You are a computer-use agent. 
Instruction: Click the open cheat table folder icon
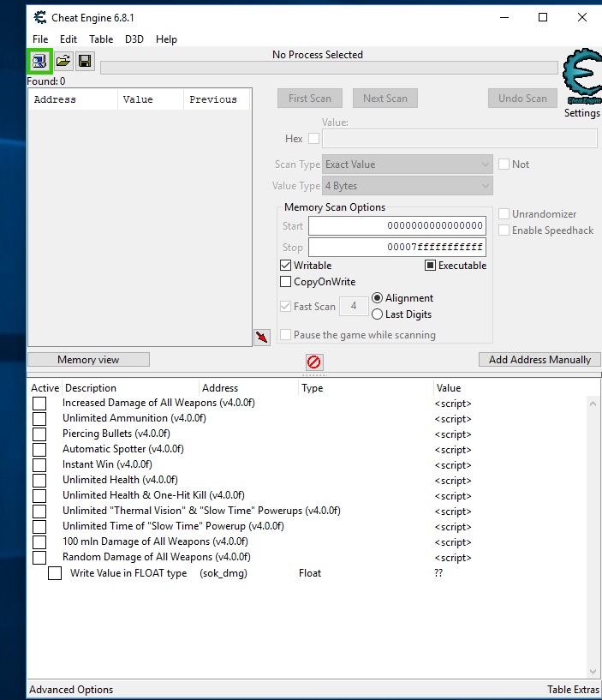pos(63,61)
